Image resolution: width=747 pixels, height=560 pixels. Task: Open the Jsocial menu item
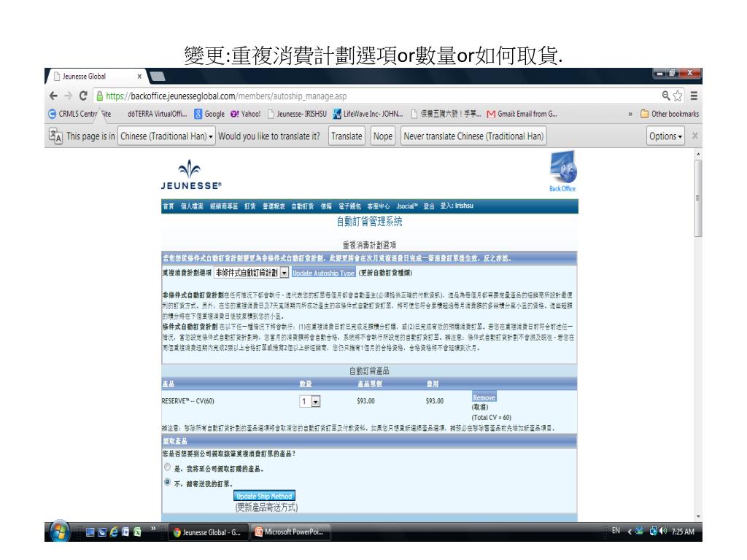pos(407,206)
